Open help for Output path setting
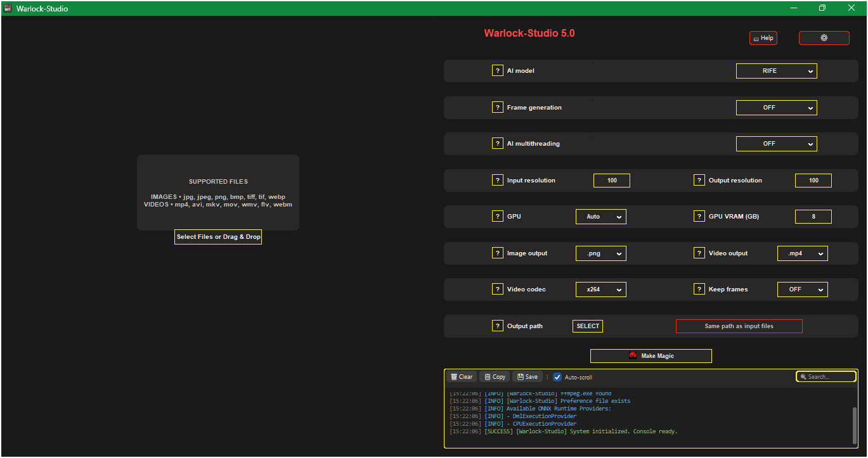868x458 pixels. 498,326
